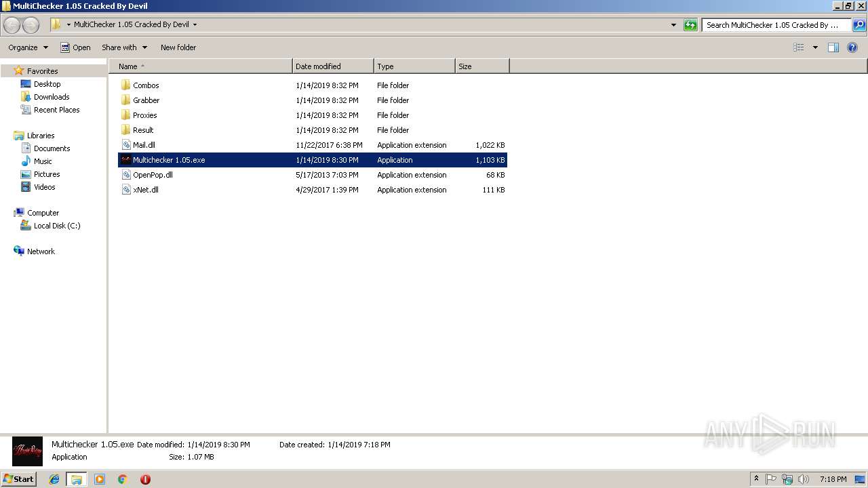Image resolution: width=868 pixels, height=488 pixels.
Task: Click the Multichecker thumbnail in details pane
Action: pyautogui.click(x=27, y=451)
